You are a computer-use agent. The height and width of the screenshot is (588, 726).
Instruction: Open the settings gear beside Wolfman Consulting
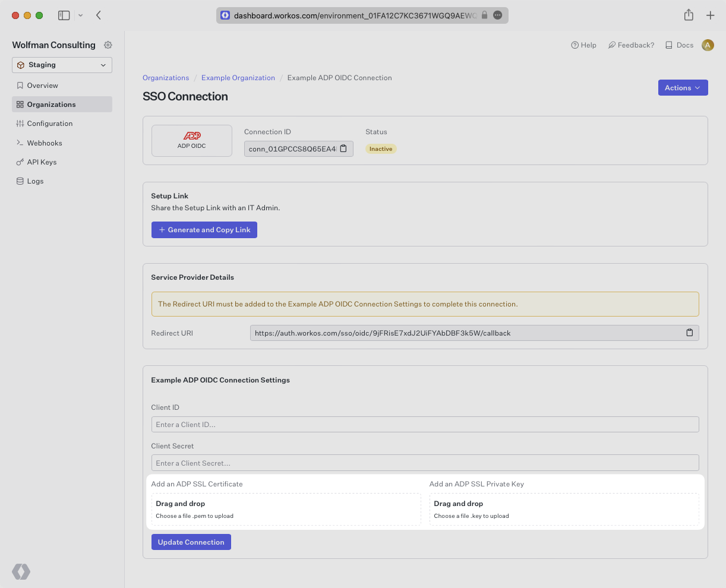pos(108,45)
